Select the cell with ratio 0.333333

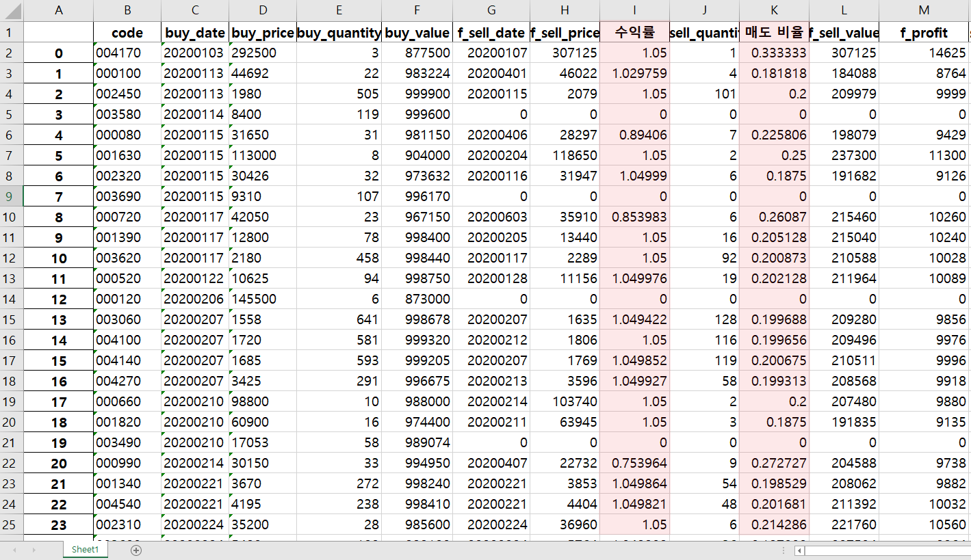click(774, 53)
